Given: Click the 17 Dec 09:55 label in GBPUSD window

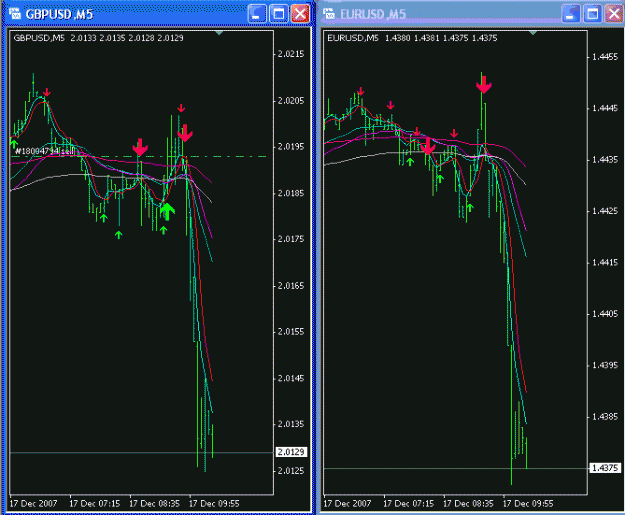Looking at the screenshot, I should click(x=214, y=503).
